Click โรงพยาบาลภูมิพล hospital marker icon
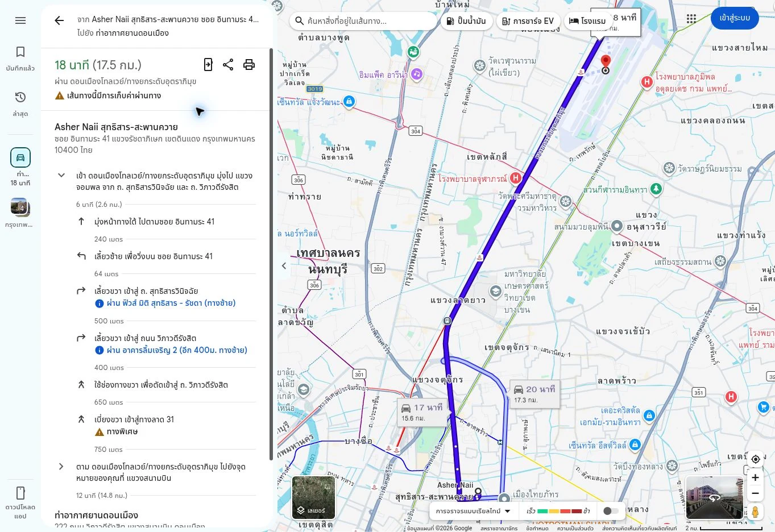This screenshot has height=532, width=775. click(646, 82)
